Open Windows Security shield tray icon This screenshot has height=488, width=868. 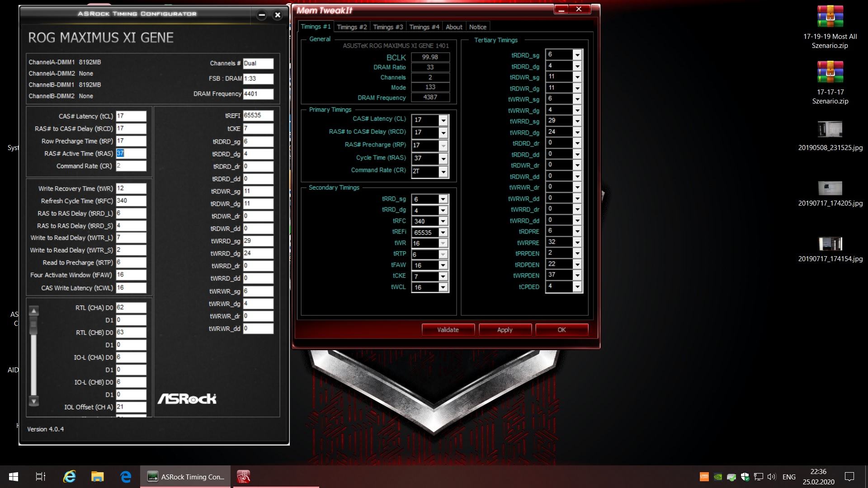745,477
